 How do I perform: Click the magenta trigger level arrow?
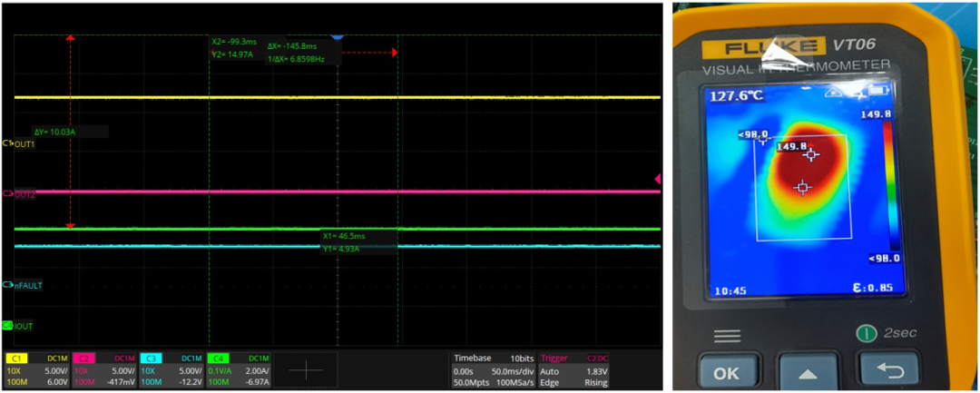click(658, 180)
